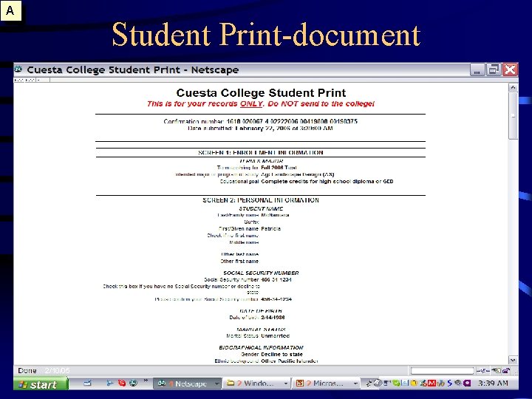Click the red M icon in system tray
Screen dimensions: 532x399
[x=432, y=383]
